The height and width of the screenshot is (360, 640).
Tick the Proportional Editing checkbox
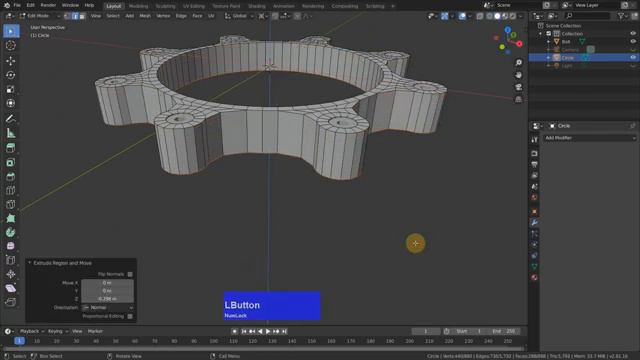click(130, 316)
